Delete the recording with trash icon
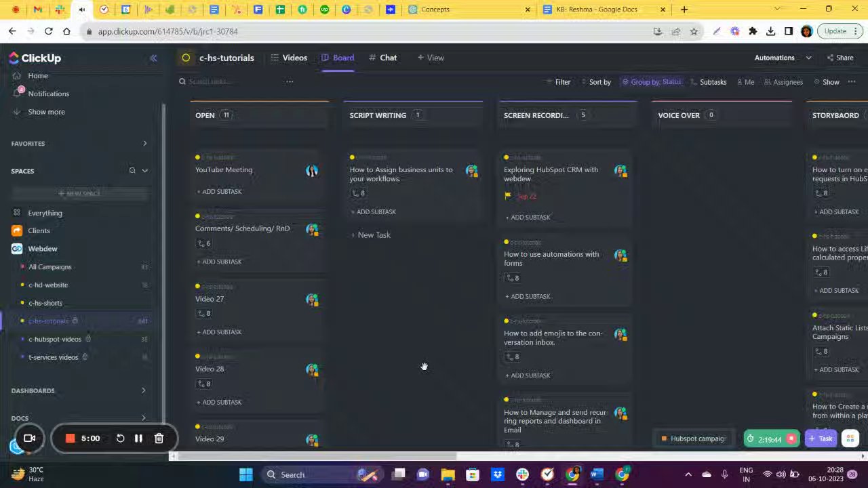Viewport: 868px width, 488px height. (159, 439)
